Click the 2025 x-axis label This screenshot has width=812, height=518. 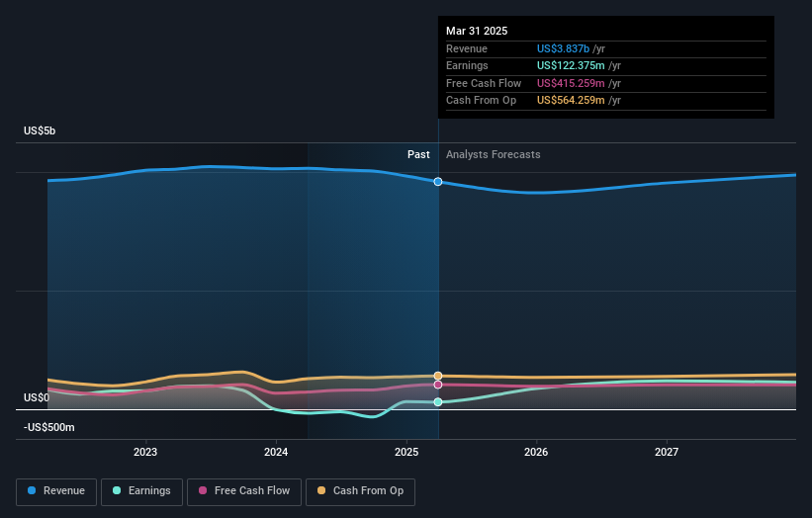tap(406, 453)
